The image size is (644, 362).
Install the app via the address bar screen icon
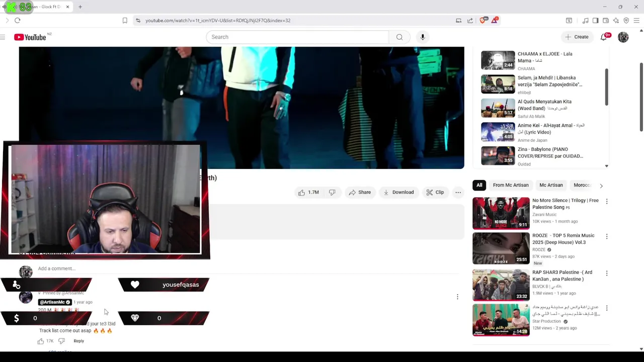tap(458, 21)
